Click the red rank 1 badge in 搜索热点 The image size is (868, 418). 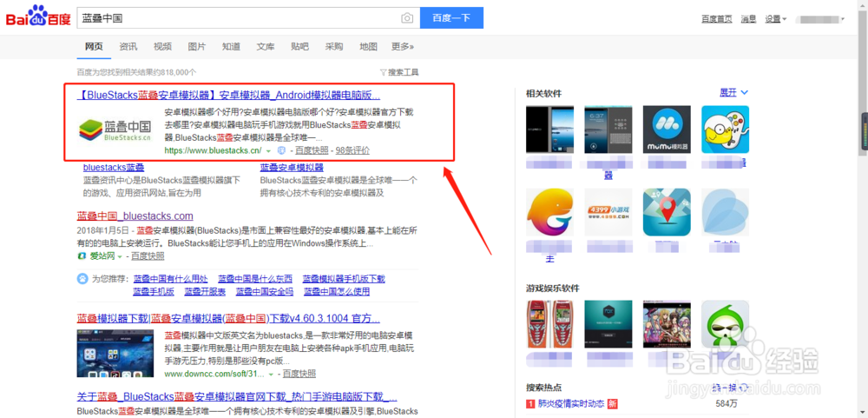click(x=530, y=403)
